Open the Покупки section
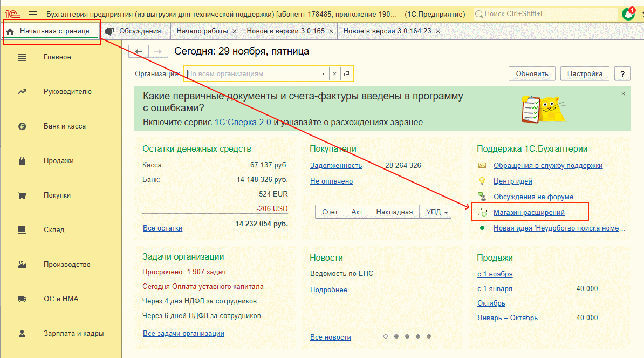 [57, 195]
